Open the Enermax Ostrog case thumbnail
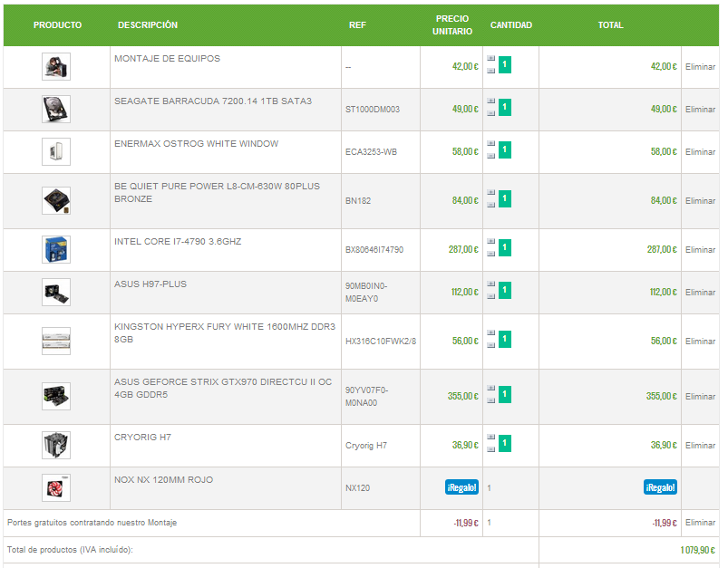728x568 pixels. click(56, 152)
